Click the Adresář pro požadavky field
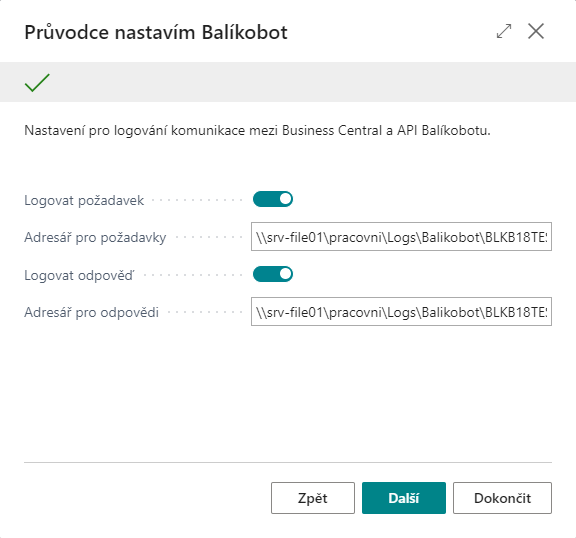This screenshot has height=538, width=576. pos(401,236)
